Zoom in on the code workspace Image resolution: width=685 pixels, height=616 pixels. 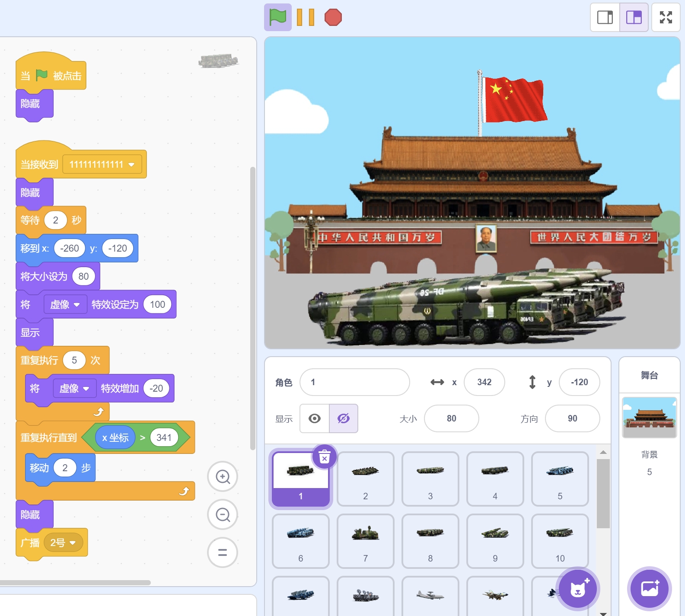coord(223,477)
